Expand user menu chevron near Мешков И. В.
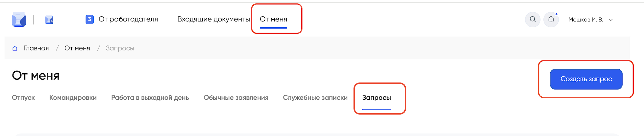The width and height of the screenshot is (644, 136). [611, 20]
